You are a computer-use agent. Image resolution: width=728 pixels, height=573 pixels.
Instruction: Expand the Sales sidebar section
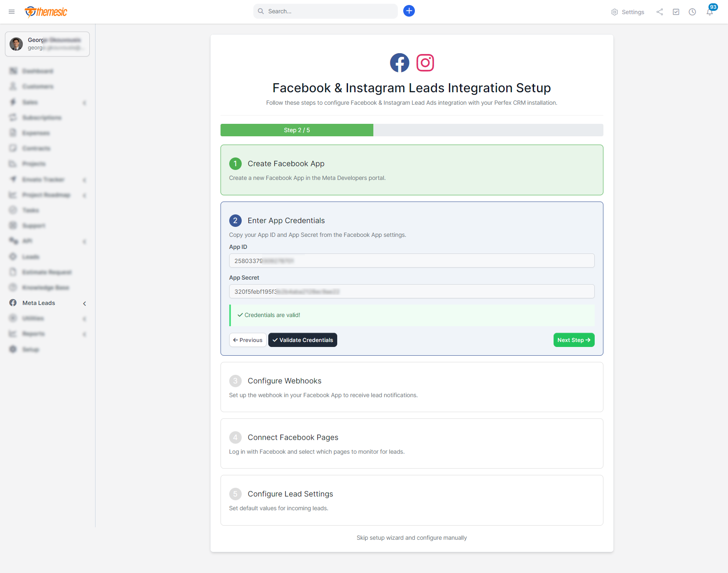coord(84,102)
